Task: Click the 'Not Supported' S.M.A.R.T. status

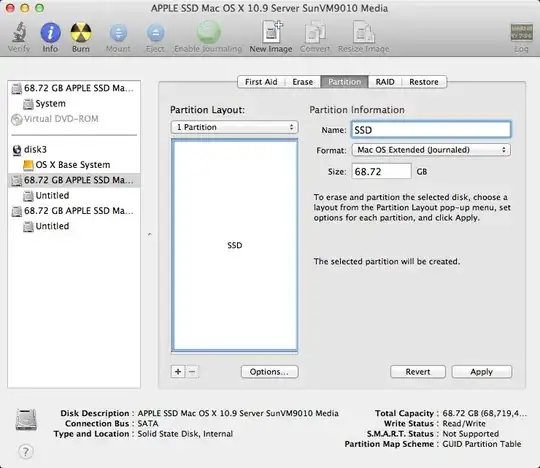Action: click(470, 434)
